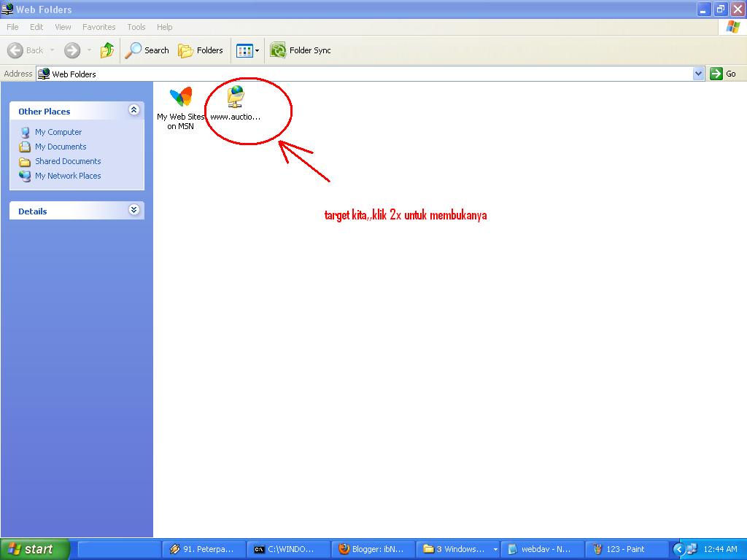Click the Forward arrow button
The width and height of the screenshot is (747, 560).
pos(72,50)
